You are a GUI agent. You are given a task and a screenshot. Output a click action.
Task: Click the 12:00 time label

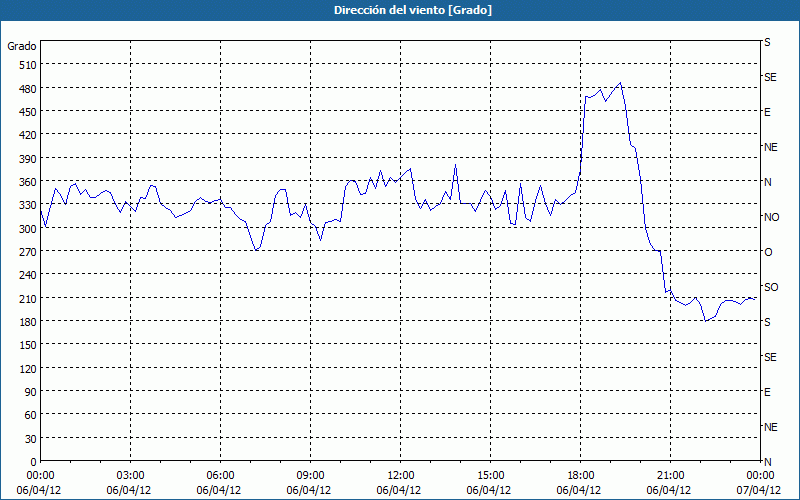coord(401,476)
